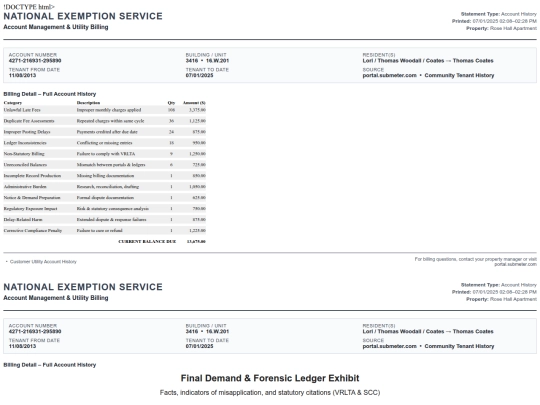Image resolution: width=540 pixels, height=405 pixels.
Task: Click 'Payments credited after due date' description
Action: pos(107,132)
